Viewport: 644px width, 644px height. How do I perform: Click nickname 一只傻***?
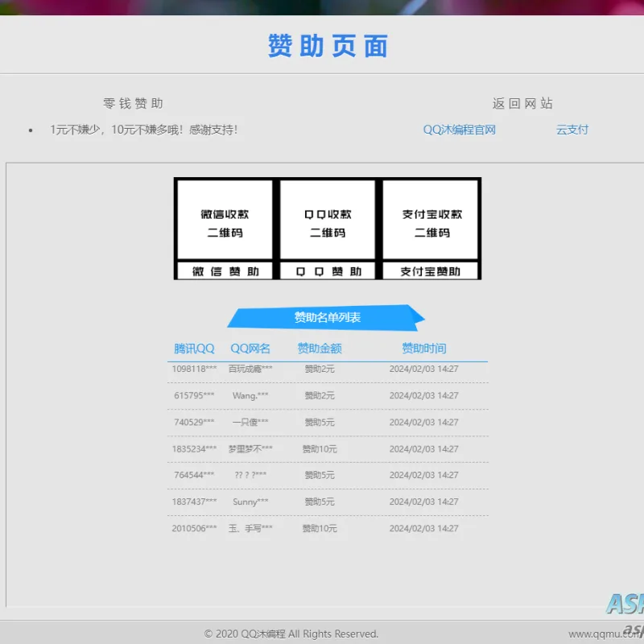coord(250,422)
